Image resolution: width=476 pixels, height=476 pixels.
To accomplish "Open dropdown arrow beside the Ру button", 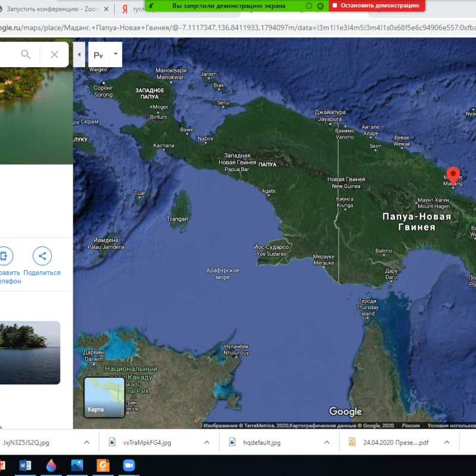I will tap(115, 54).
